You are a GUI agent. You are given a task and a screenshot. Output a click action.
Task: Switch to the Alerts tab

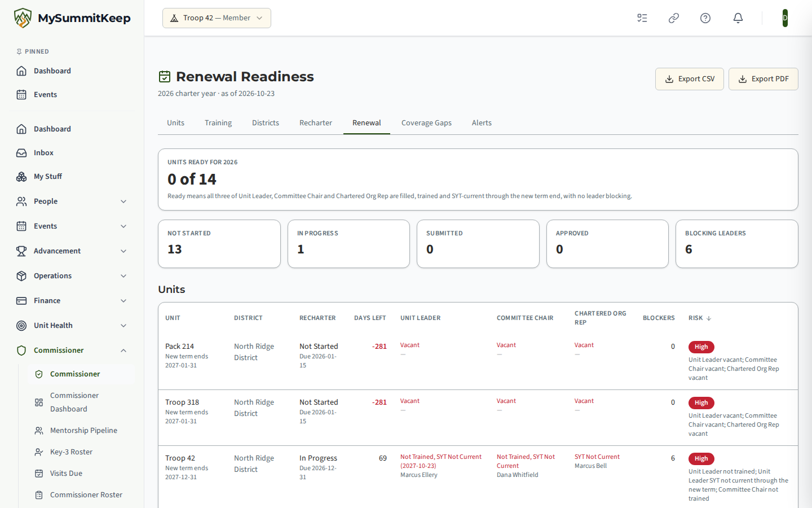pyautogui.click(x=482, y=122)
